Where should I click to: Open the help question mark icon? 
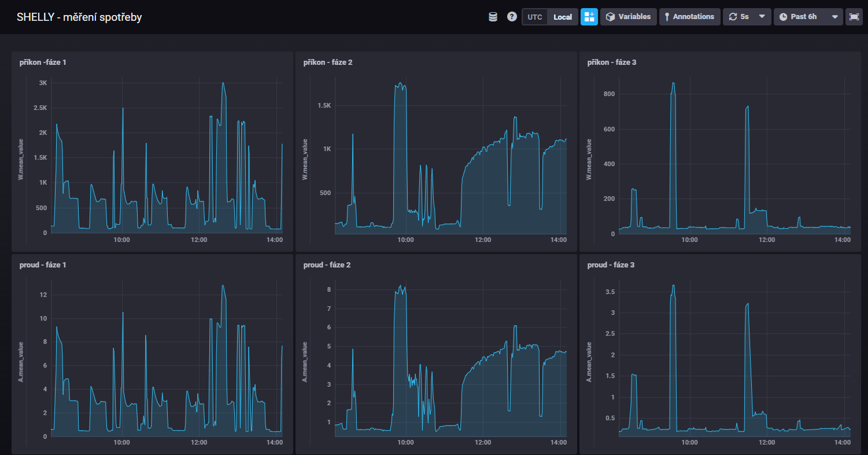512,17
